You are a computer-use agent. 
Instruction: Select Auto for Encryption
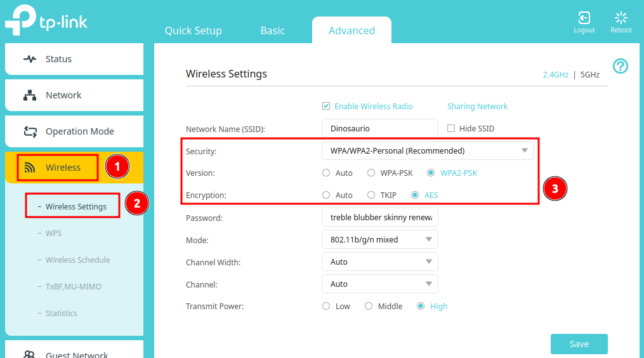[x=326, y=195]
